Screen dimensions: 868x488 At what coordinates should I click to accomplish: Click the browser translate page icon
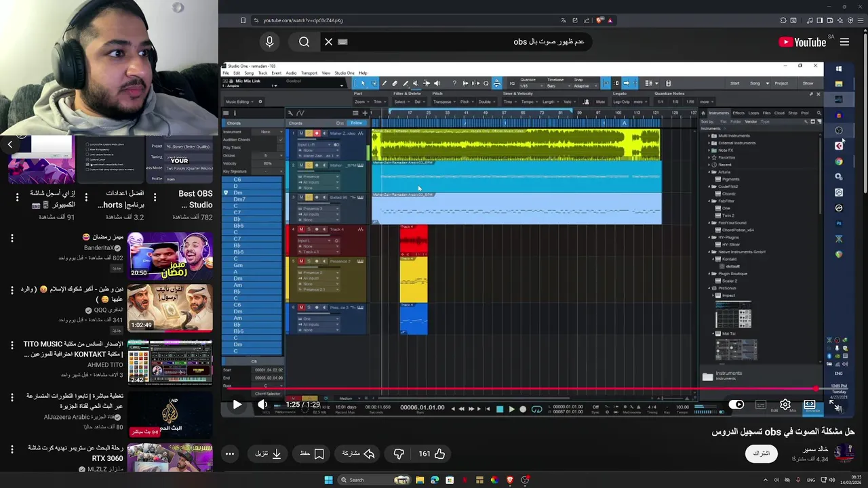pyautogui.click(x=564, y=20)
